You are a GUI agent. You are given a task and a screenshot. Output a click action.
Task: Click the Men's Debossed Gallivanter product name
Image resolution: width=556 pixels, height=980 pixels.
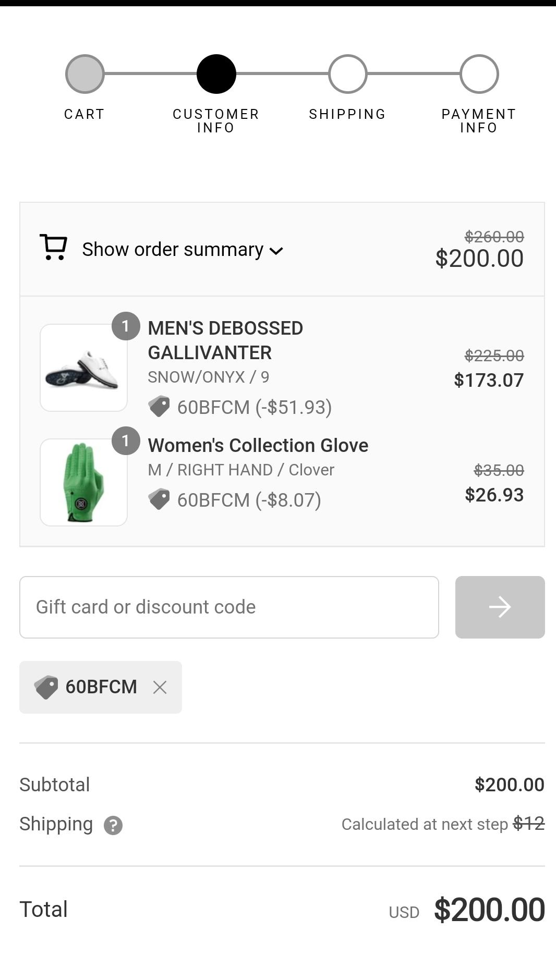coord(225,340)
